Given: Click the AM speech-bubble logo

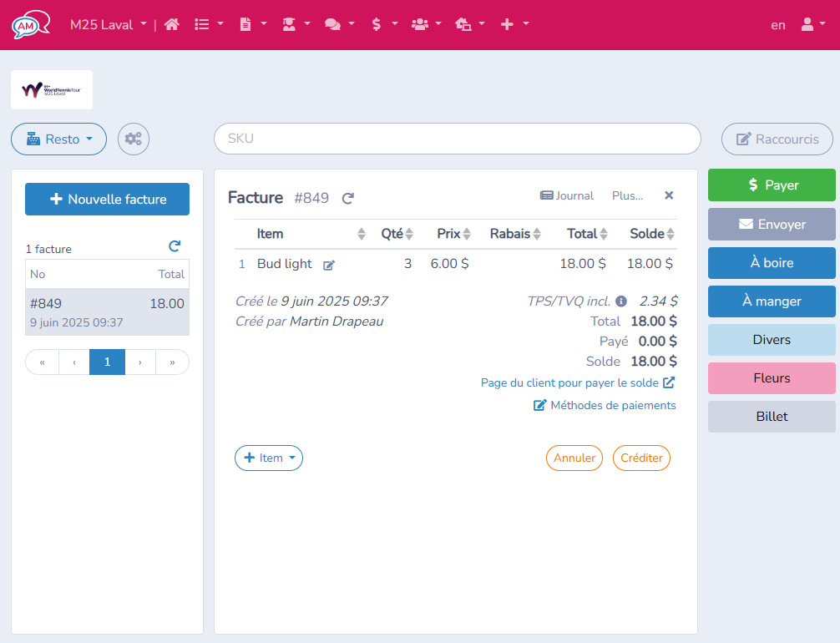Looking at the screenshot, I should [31, 24].
